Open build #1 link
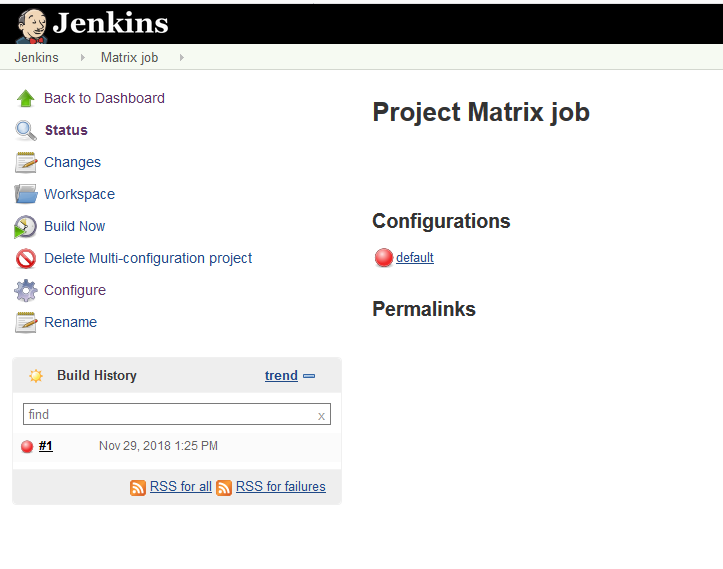 click(x=46, y=446)
